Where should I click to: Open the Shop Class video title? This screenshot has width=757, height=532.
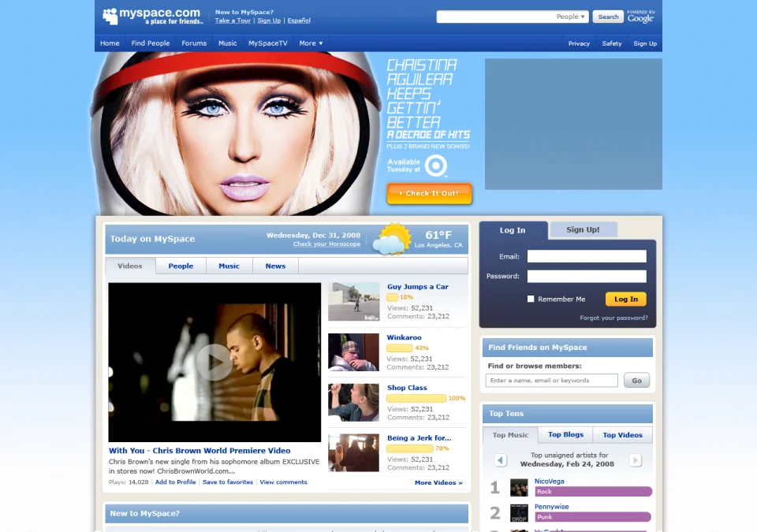tap(407, 388)
